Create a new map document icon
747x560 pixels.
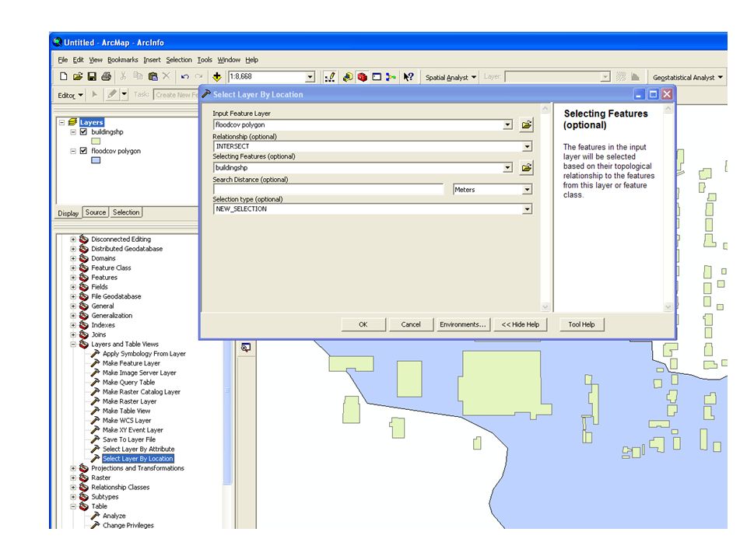63,76
